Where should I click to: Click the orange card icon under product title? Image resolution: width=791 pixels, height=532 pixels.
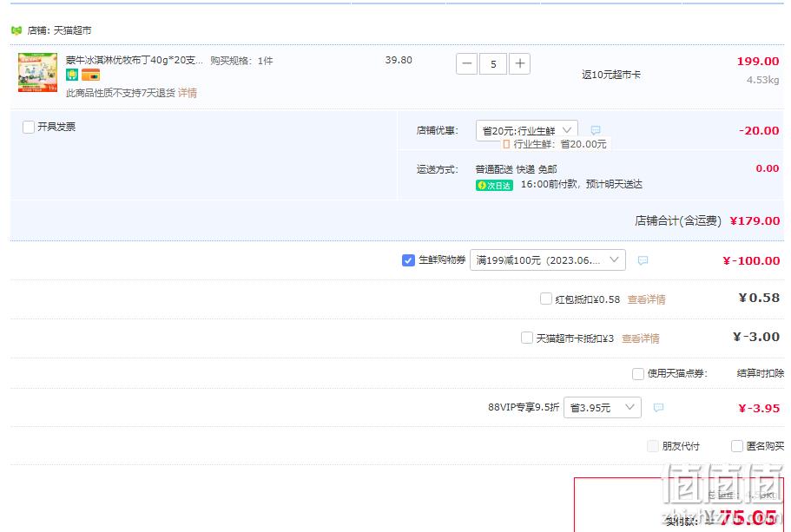click(91, 75)
